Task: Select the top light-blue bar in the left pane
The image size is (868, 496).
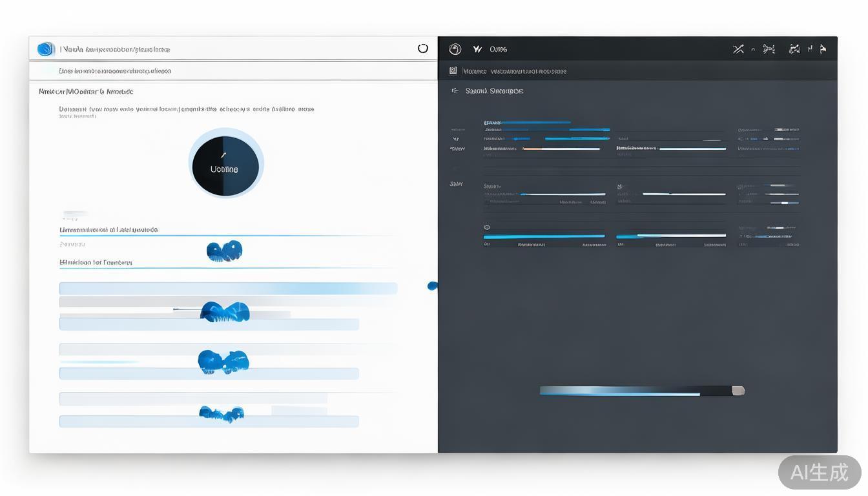Action: coord(228,289)
